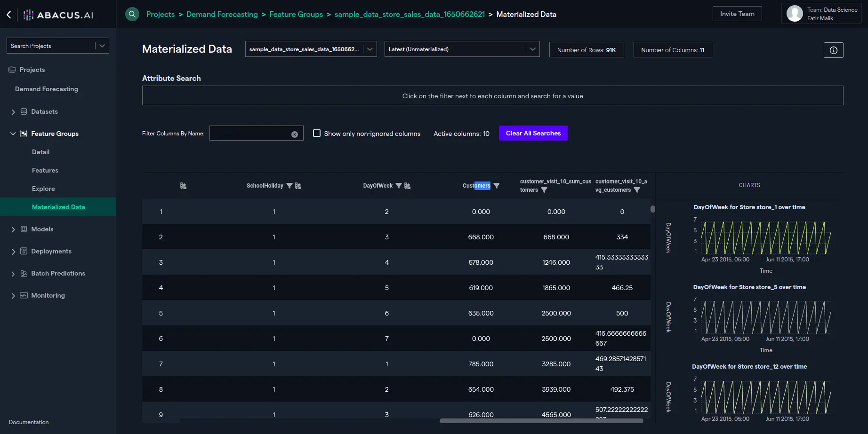Screen dimensions: 868x434
Task: Expand the Datasets section in sidebar
Action: tap(13, 111)
